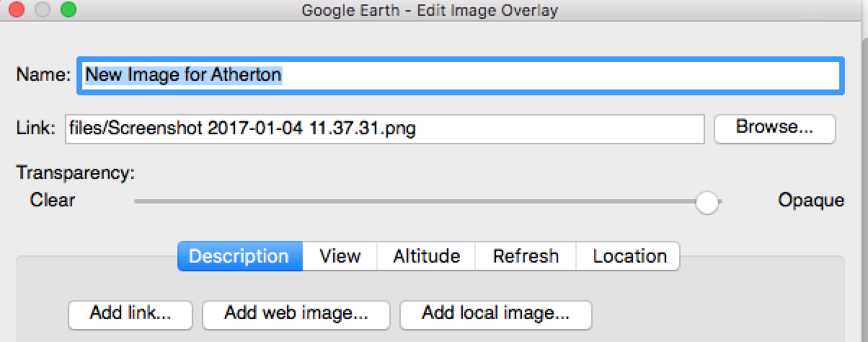Open the Altitude tab
Image resolution: width=868 pixels, height=342 pixels.
[426, 256]
